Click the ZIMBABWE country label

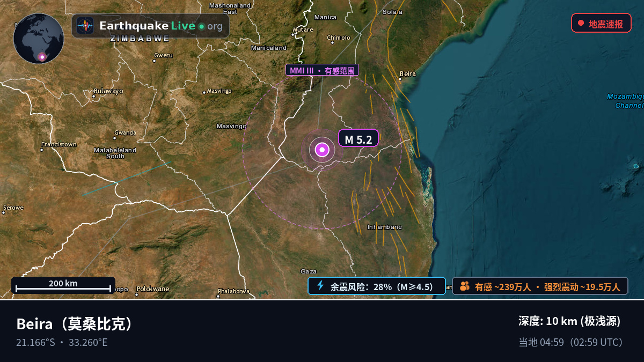pos(140,39)
